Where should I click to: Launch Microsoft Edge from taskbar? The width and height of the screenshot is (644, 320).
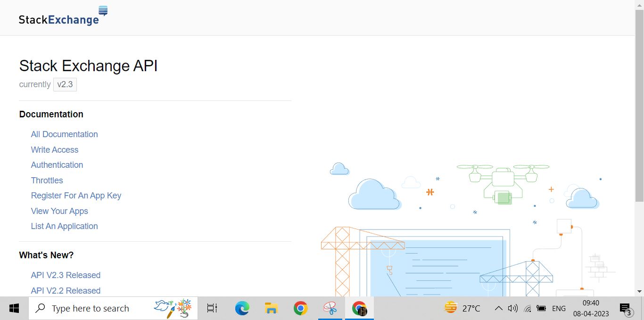tap(242, 308)
